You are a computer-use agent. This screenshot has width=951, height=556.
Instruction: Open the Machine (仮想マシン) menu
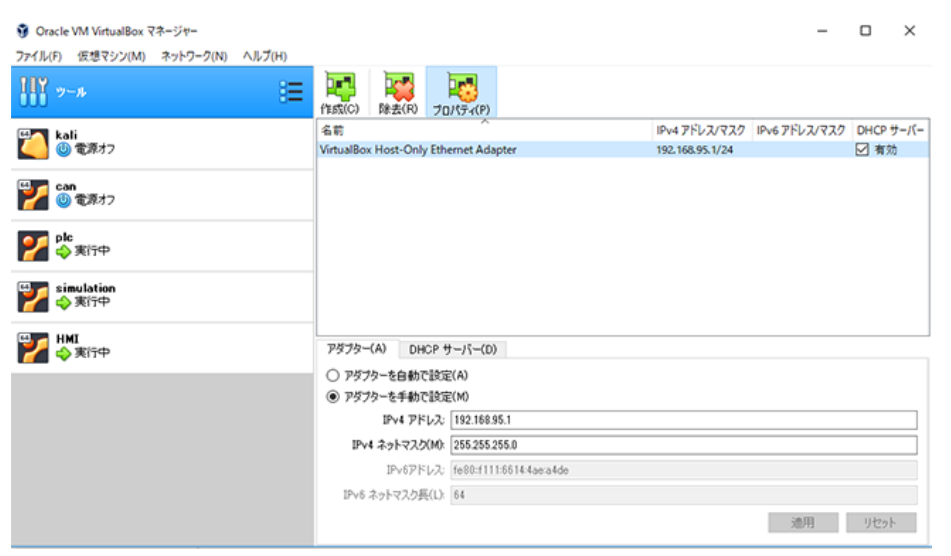(111, 56)
